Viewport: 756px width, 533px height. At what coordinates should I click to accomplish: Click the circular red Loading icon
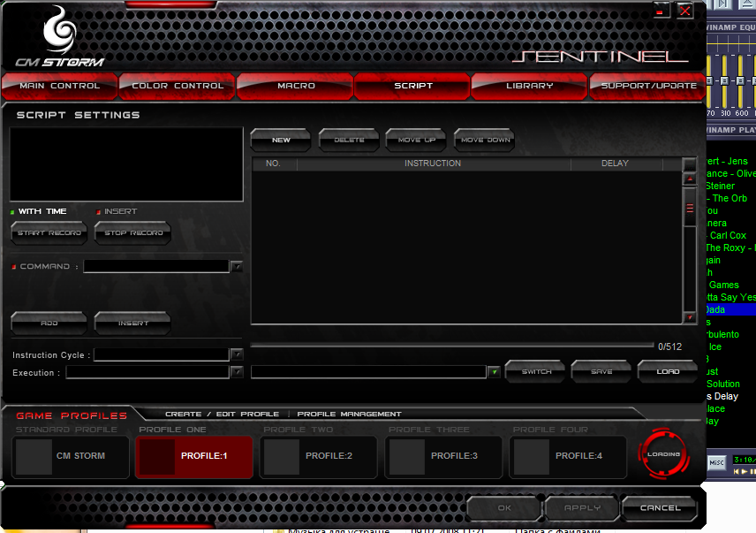click(x=663, y=454)
